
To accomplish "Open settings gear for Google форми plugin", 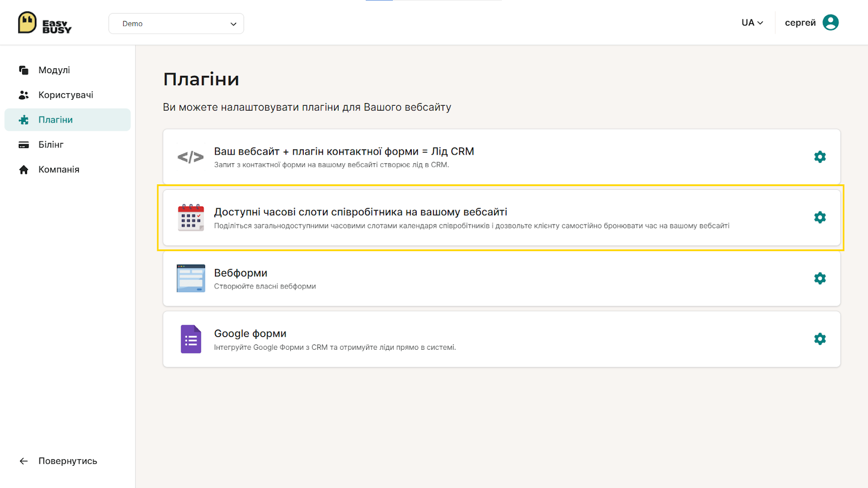I will click(820, 339).
